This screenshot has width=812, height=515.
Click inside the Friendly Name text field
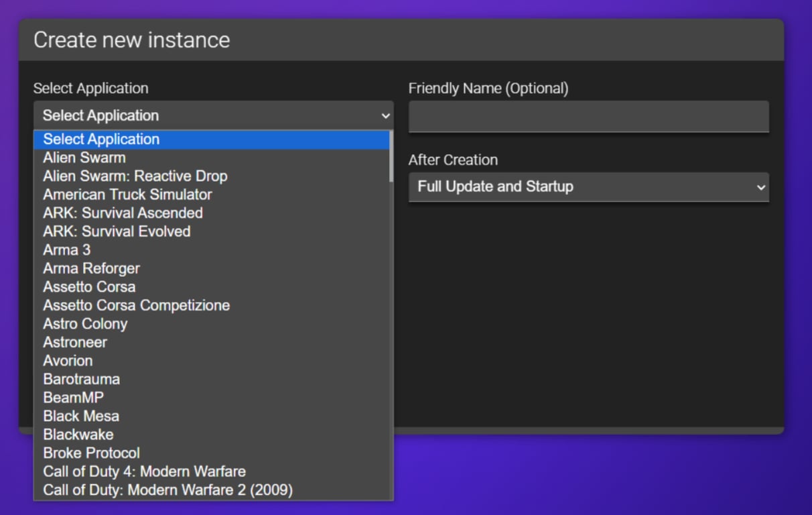click(x=589, y=116)
